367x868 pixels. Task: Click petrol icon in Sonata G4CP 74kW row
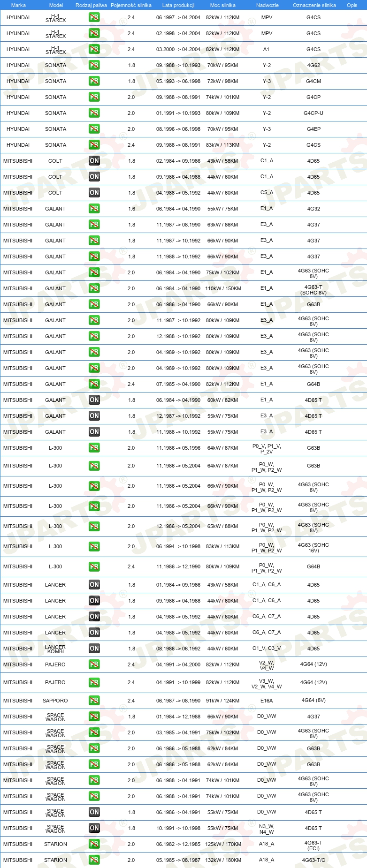pos(94,97)
